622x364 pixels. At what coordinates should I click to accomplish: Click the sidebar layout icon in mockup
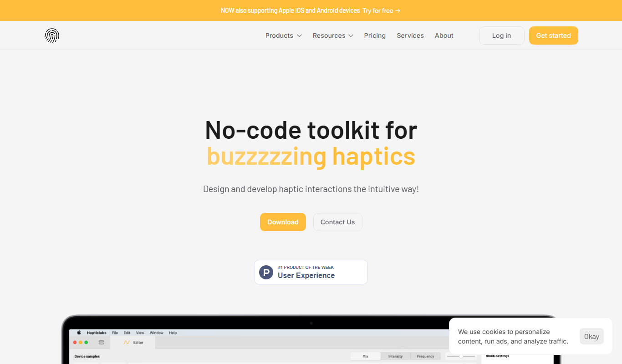coord(101,343)
